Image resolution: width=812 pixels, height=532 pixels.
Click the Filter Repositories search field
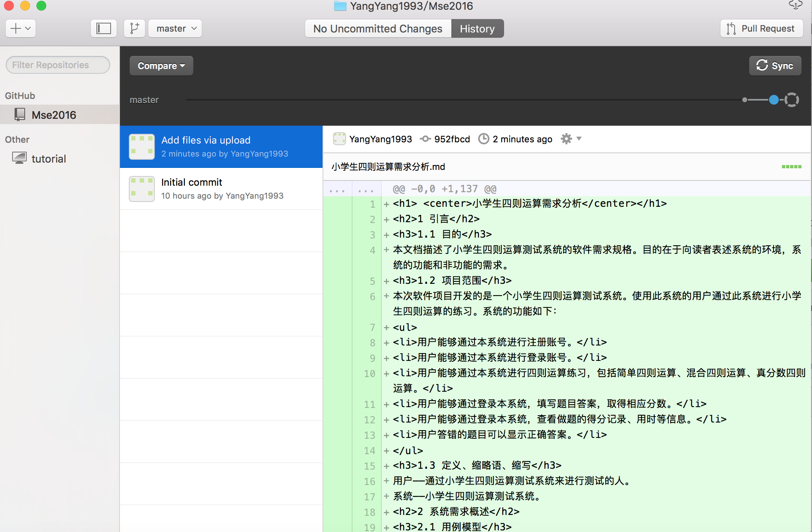pyautogui.click(x=58, y=65)
